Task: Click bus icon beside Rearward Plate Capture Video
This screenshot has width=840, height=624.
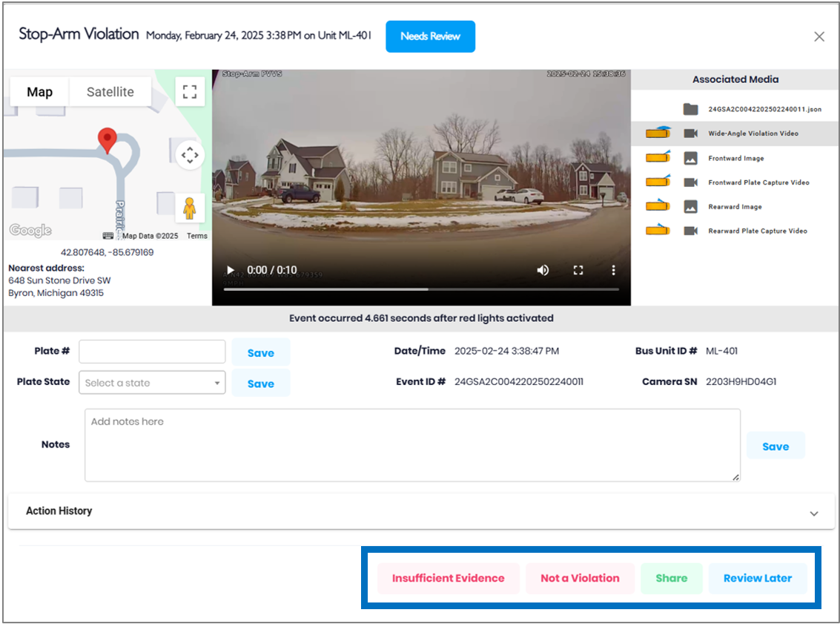Action: [x=658, y=229]
